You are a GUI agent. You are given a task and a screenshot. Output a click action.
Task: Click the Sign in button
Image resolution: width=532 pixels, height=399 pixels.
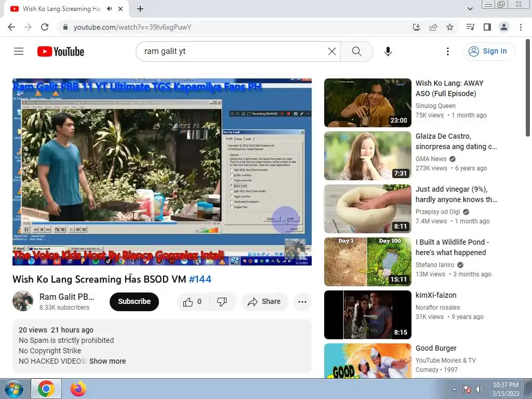point(488,51)
